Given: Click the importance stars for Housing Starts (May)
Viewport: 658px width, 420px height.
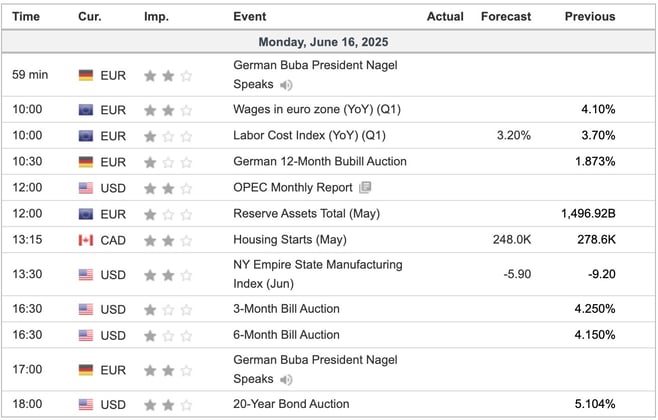Looking at the screenshot, I should [168, 240].
